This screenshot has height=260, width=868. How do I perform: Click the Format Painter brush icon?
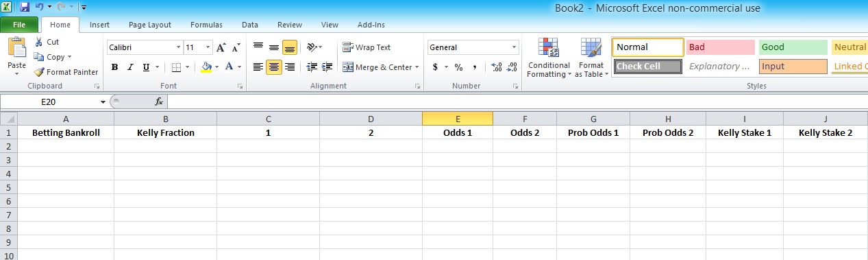pyautogui.click(x=39, y=72)
